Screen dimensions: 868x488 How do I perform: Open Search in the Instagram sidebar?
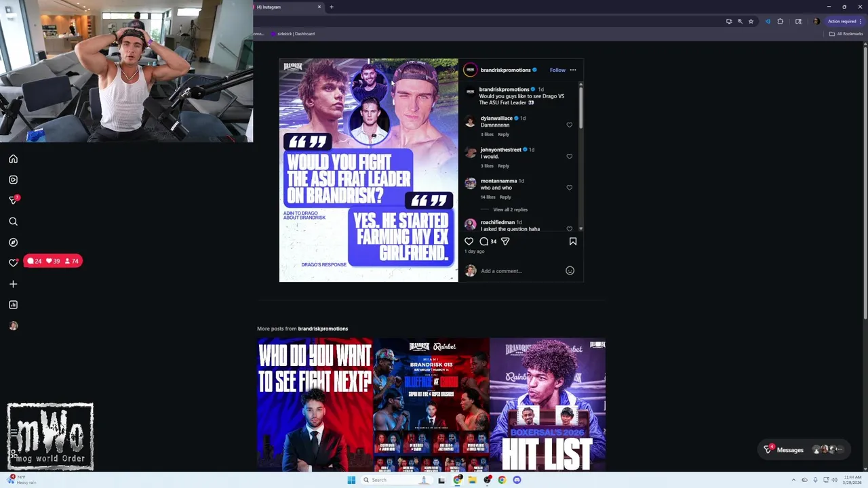13,222
